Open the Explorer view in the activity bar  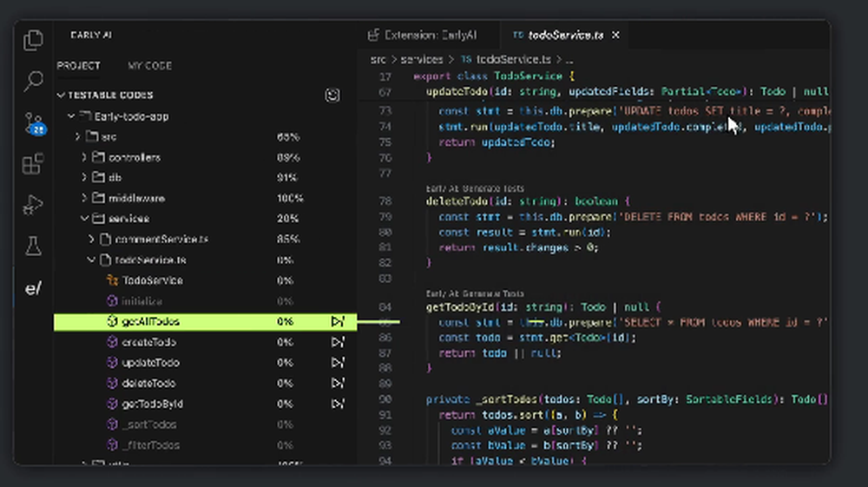click(x=33, y=40)
